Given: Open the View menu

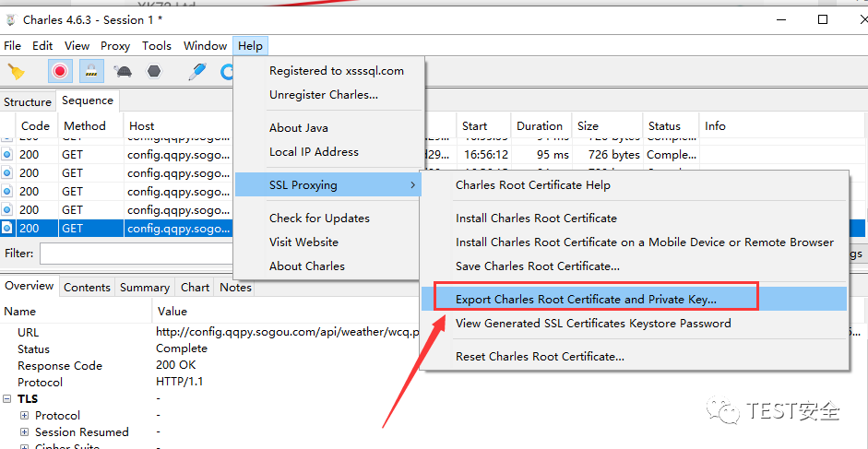Looking at the screenshot, I should [x=77, y=46].
